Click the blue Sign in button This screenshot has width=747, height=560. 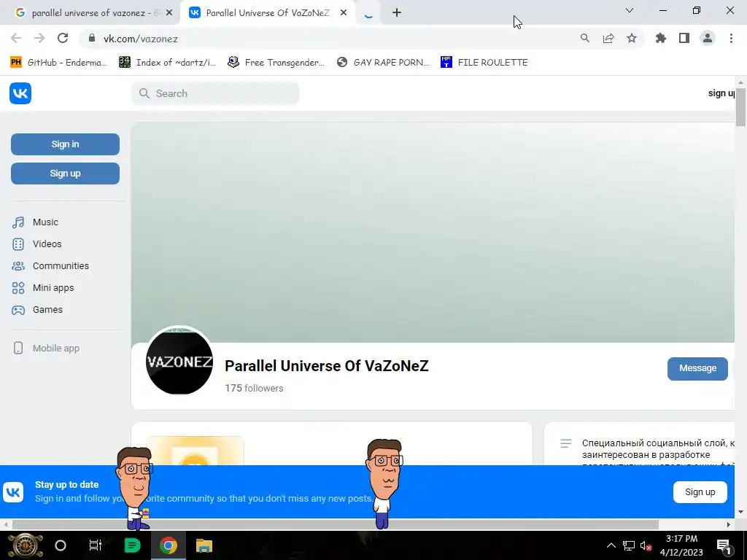point(65,144)
